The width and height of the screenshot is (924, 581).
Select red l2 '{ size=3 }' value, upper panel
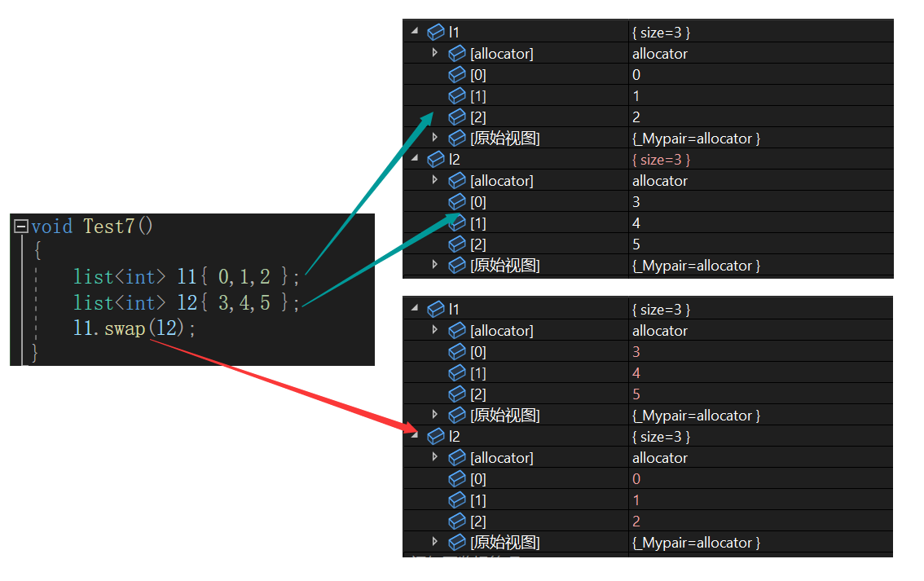pyautogui.click(x=661, y=160)
